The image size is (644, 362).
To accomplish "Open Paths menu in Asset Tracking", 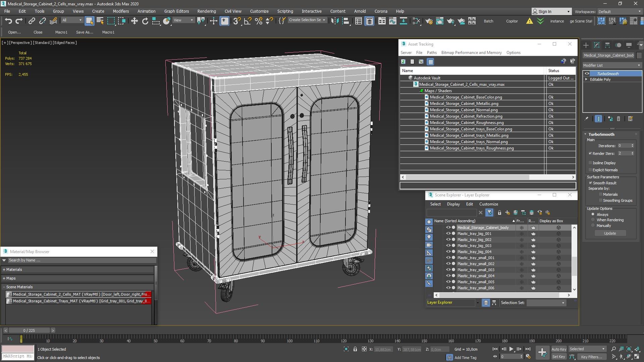I will click(x=432, y=53).
